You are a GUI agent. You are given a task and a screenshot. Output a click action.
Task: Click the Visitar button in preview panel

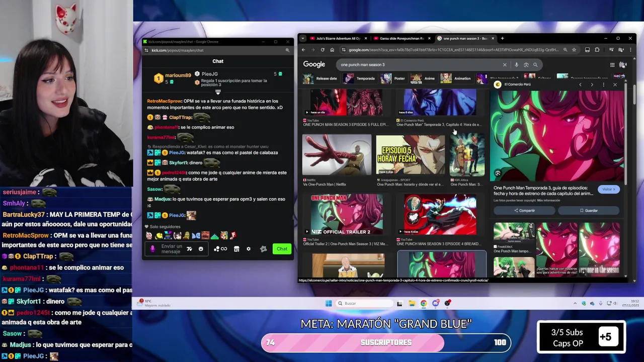[x=609, y=190]
